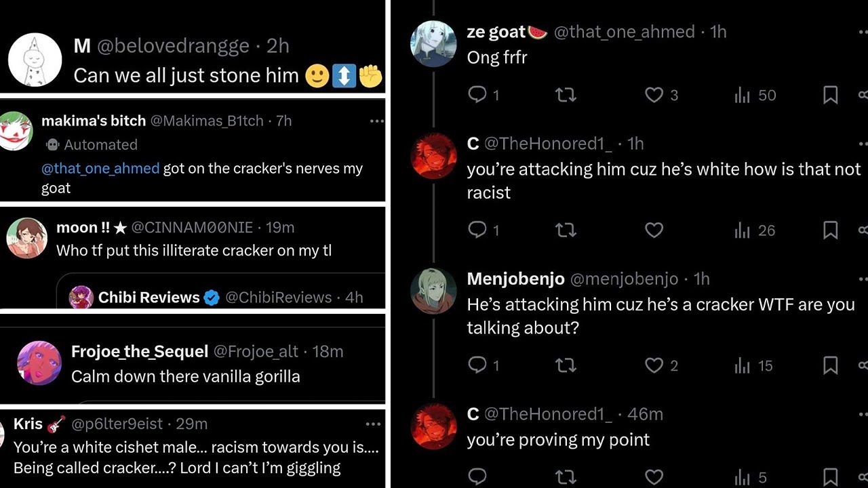Open Menjobenjo's profile avatar
This screenshot has height=488, width=868.
pyautogui.click(x=433, y=291)
